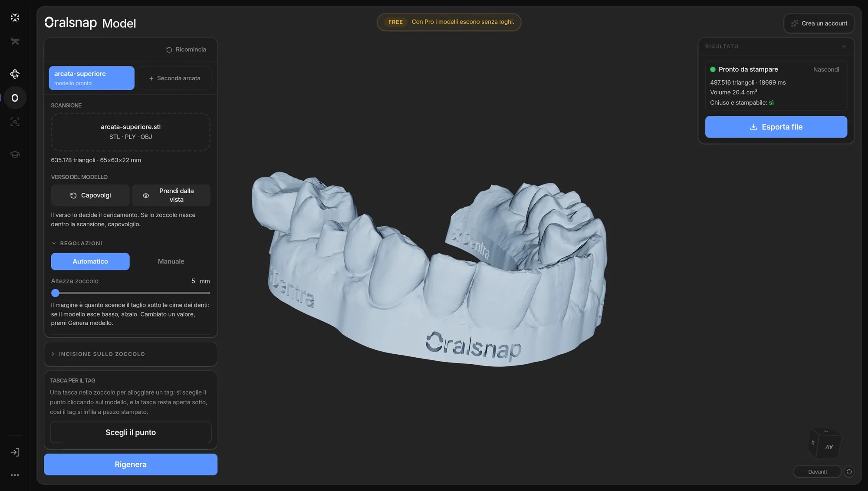Click Prendi dalla vista button

(171, 195)
